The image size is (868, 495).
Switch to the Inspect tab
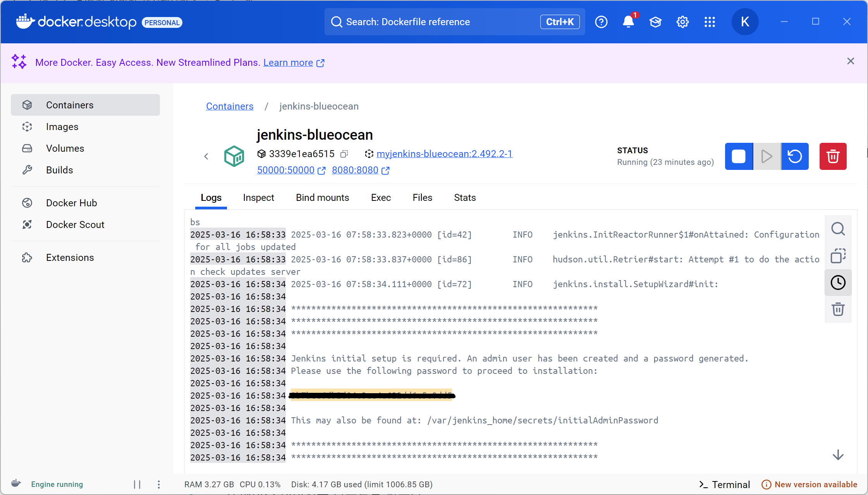258,198
